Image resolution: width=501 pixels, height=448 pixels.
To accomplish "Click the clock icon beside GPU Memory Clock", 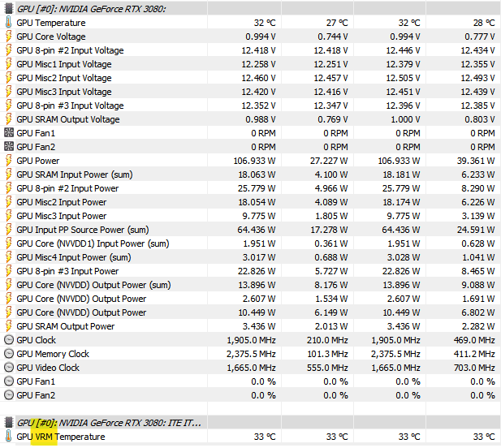I will pyautogui.click(x=9, y=354).
